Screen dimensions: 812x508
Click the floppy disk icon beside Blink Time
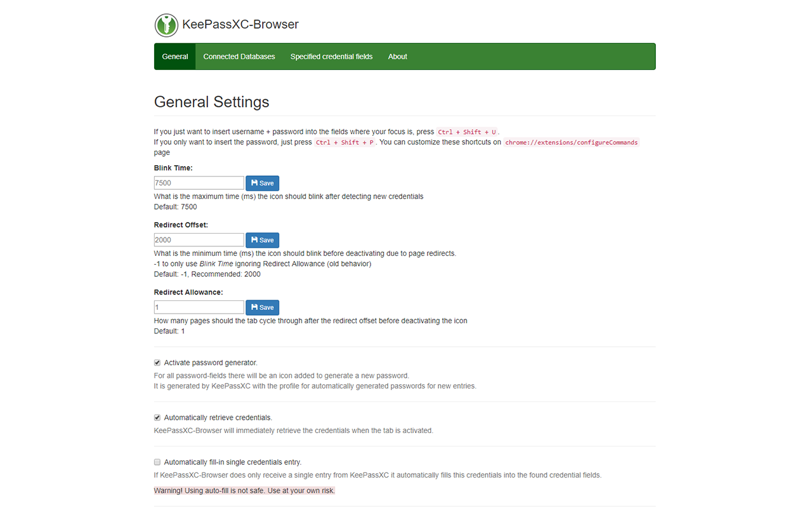pos(256,183)
